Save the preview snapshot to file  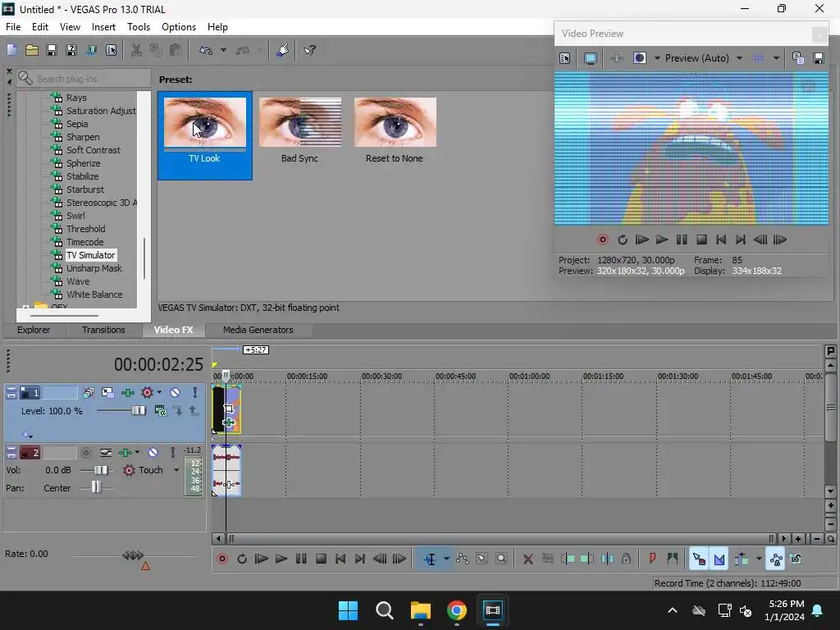coord(818,58)
